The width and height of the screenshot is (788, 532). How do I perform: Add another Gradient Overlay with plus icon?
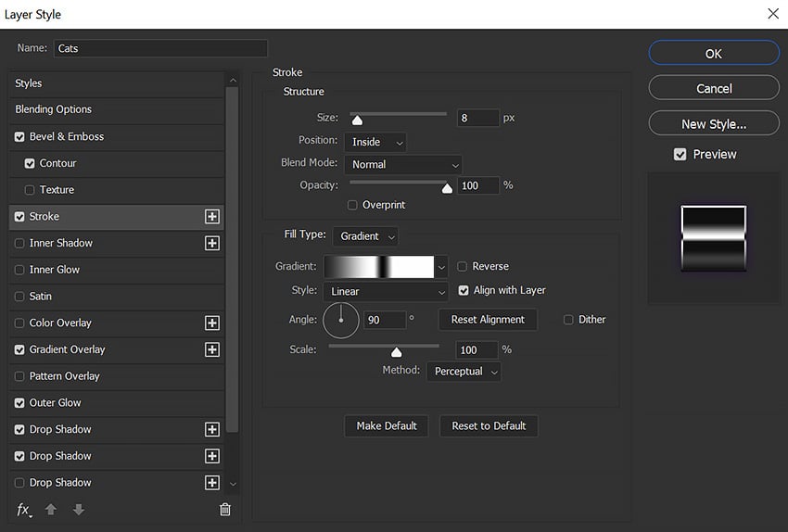click(x=212, y=349)
